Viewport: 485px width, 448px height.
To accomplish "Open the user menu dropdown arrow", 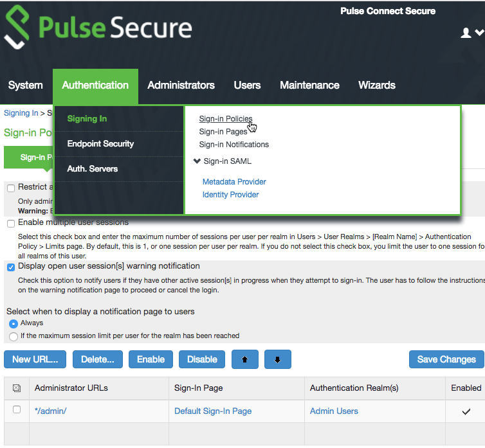I will click(x=479, y=33).
